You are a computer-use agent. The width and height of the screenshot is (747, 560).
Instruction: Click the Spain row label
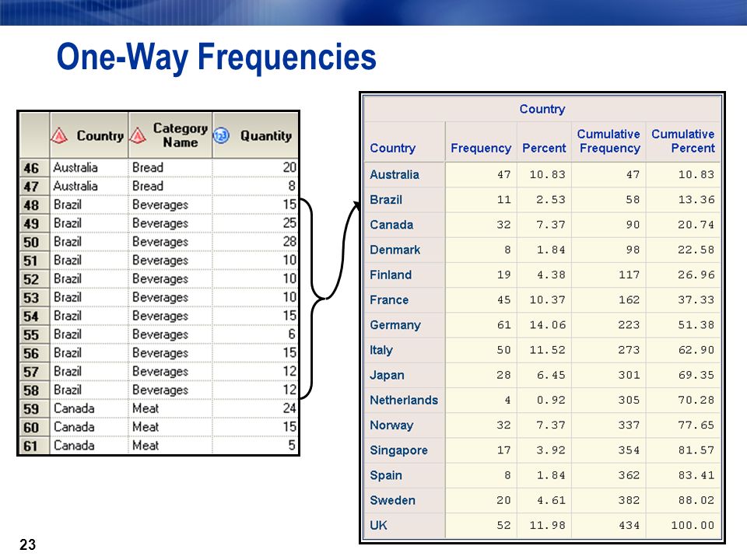(x=386, y=475)
